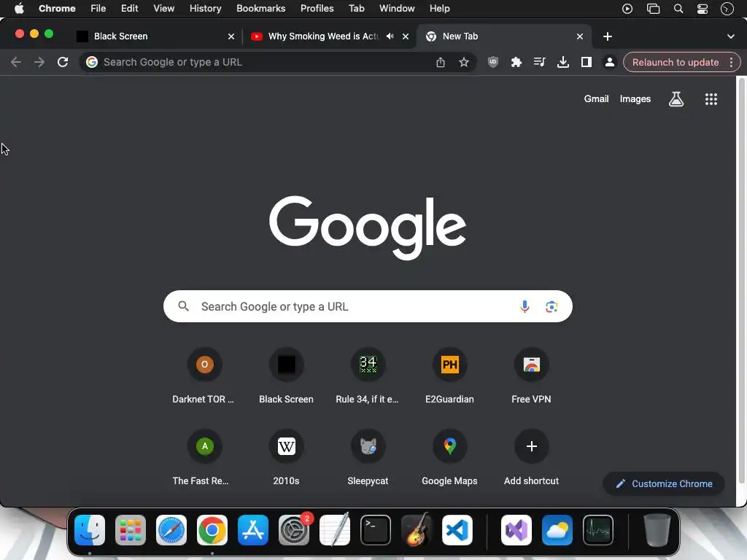Open System Settings from the Dock
This screenshot has width=747, height=560.
click(x=294, y=529)
